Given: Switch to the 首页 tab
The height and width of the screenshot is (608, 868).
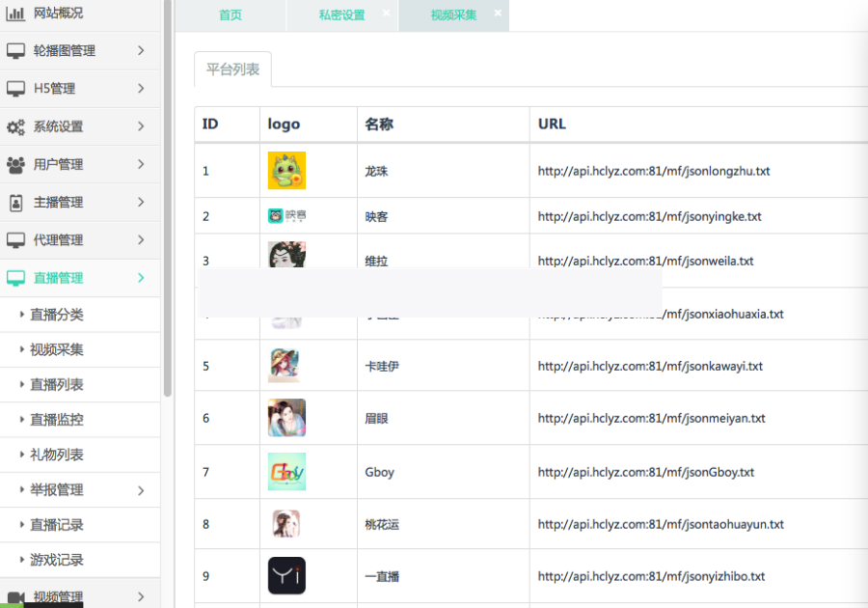Looking at the screenshot, I should [229, 15].
